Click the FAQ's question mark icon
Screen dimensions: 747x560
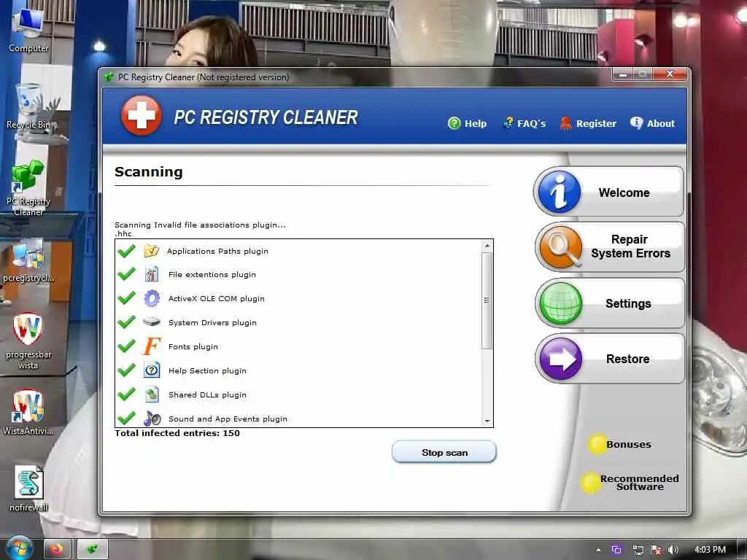[508, 122]
